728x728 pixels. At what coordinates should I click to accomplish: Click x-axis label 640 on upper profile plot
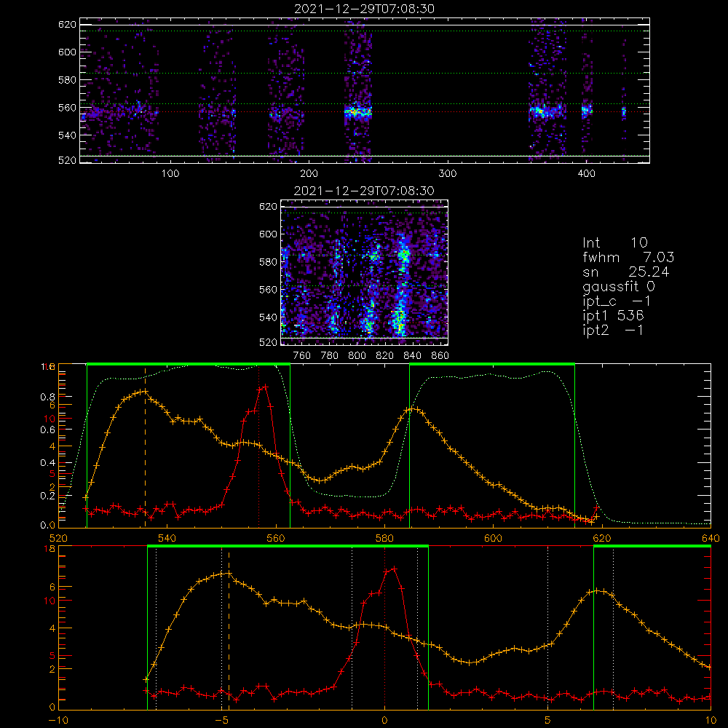[711, 539]
